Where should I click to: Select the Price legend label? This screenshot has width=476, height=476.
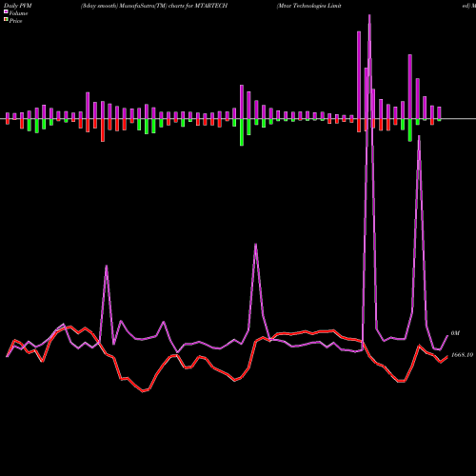(x=15, y=21)
